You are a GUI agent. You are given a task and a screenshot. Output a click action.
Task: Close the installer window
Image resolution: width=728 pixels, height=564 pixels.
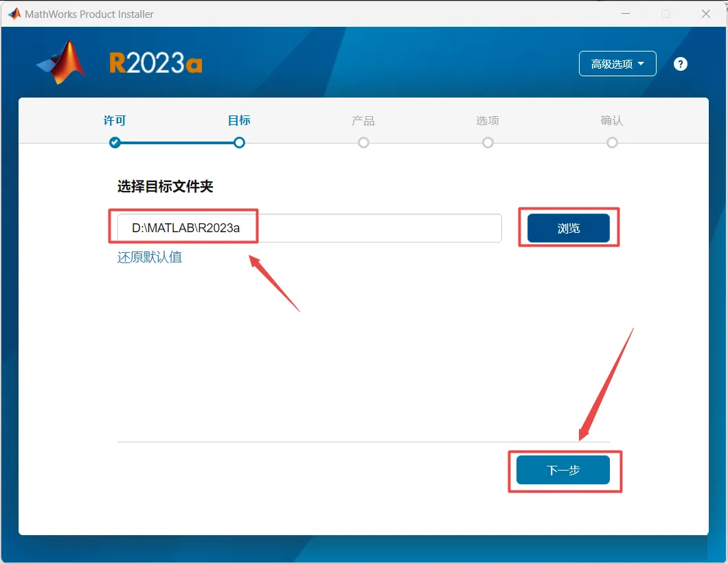coord(706,14)
